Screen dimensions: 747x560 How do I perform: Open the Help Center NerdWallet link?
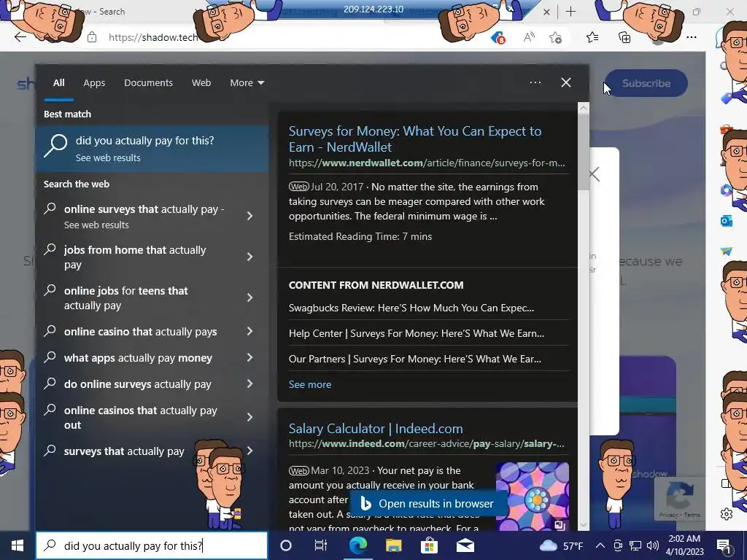pyautogui.click(x=417, y=333)
